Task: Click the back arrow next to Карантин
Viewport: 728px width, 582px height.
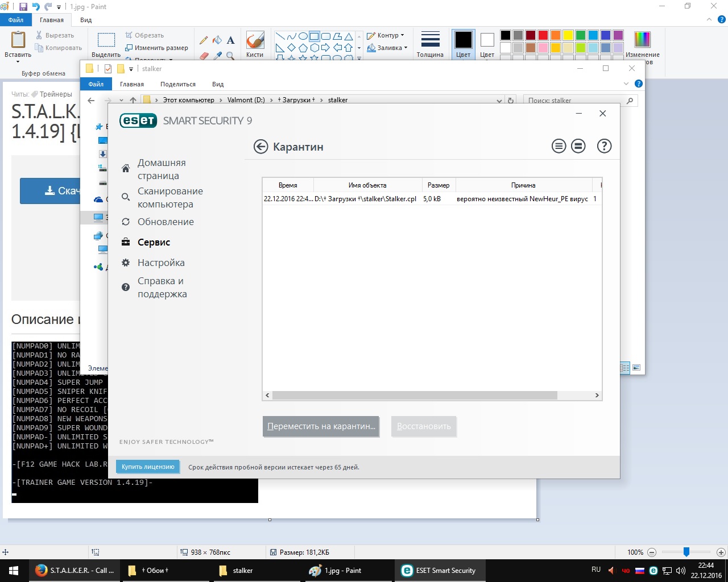Action: point(260,147)
